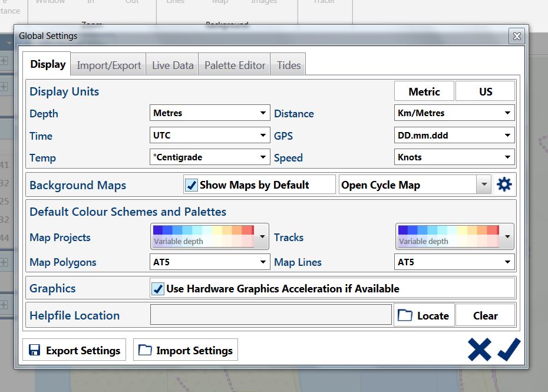Screen dimensions: 548x392
Task: Expand the Open Cycle Map dropdown
Action: (x=483, y=185)
